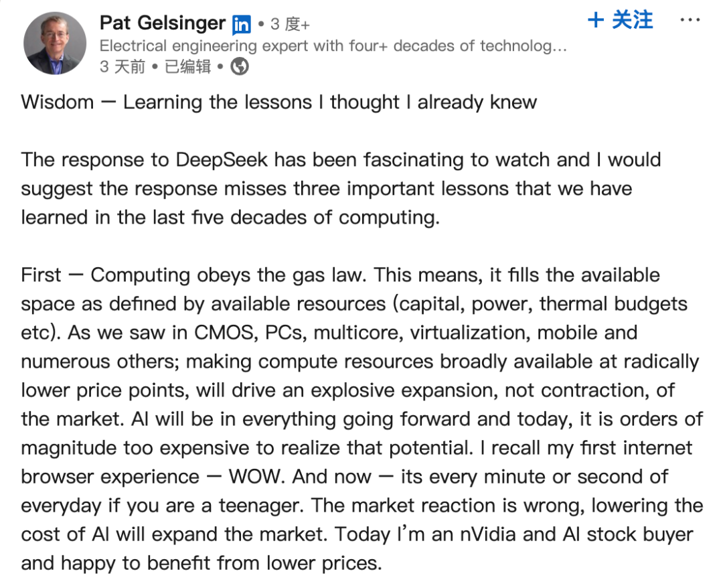Click the word DeepSeek in the post
This screenshot has width=723, height=588.
click(222, 160)
